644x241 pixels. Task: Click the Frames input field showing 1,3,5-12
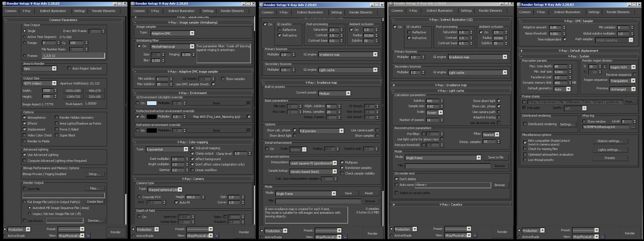coord(73,56)
